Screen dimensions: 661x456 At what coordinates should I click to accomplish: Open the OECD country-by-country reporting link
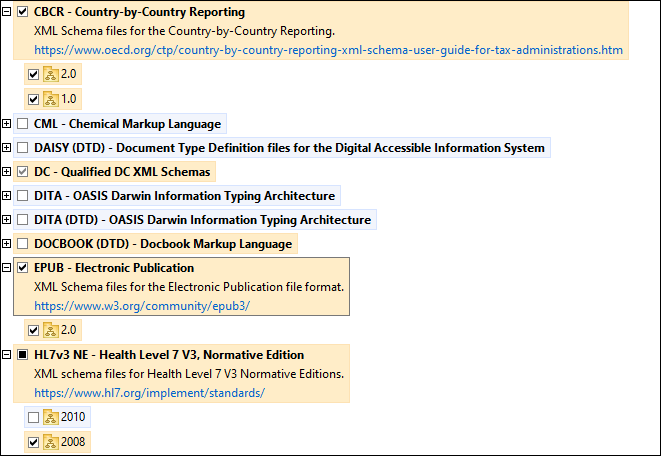[x=328, y=49]
